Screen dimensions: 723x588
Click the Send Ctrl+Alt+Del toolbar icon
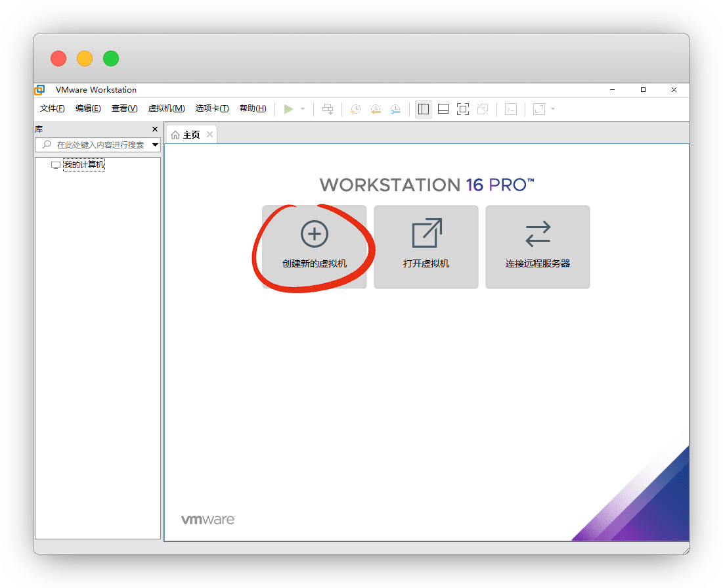click(328, 109)
